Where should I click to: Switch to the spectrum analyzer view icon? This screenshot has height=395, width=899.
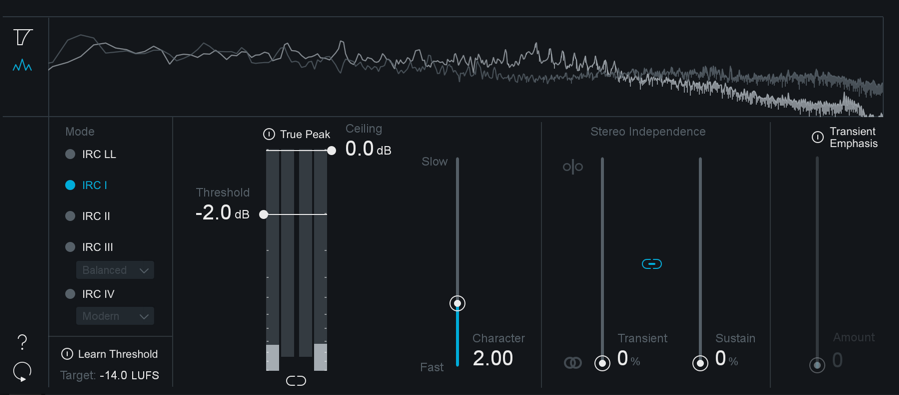pyautogui.click(x=23, y=66)
